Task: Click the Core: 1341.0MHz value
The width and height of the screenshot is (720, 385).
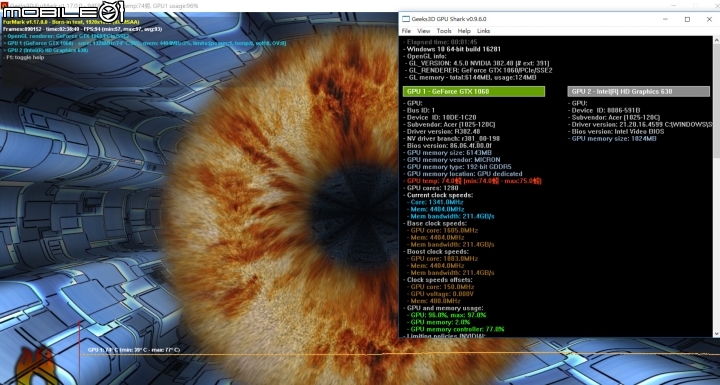Action: click(435, 202)
